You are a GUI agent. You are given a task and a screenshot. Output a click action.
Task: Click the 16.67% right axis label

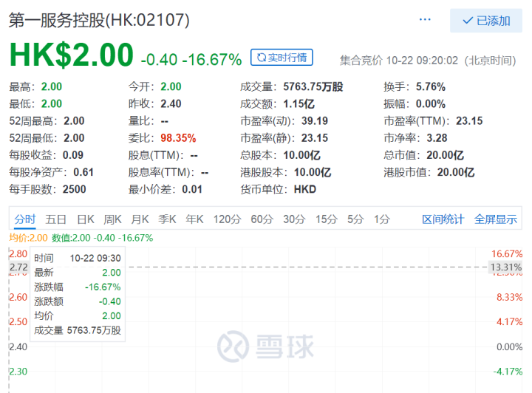coord(507,254)
